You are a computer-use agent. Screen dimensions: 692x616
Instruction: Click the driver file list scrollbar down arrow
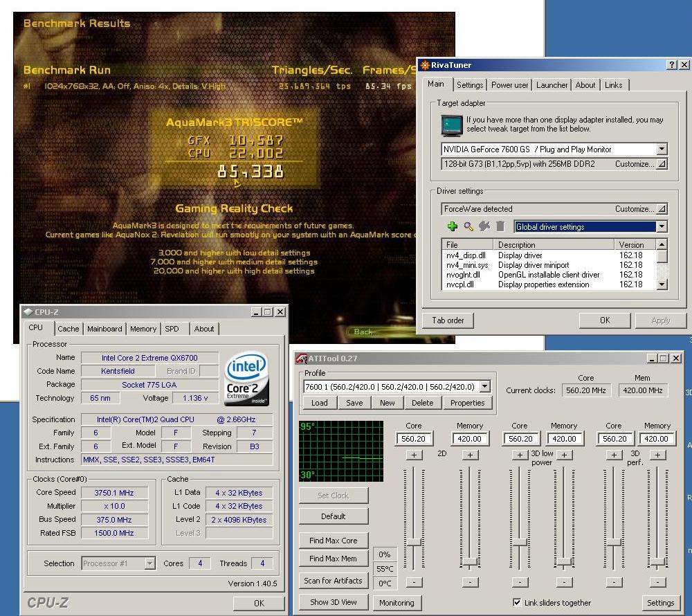click(662, 284)
